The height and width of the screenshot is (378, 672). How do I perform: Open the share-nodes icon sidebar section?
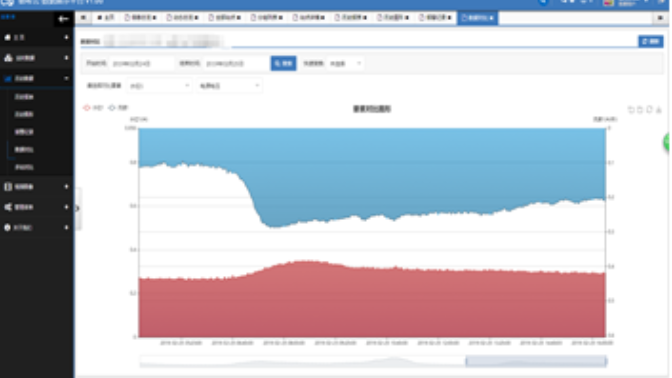coord(36,207)
